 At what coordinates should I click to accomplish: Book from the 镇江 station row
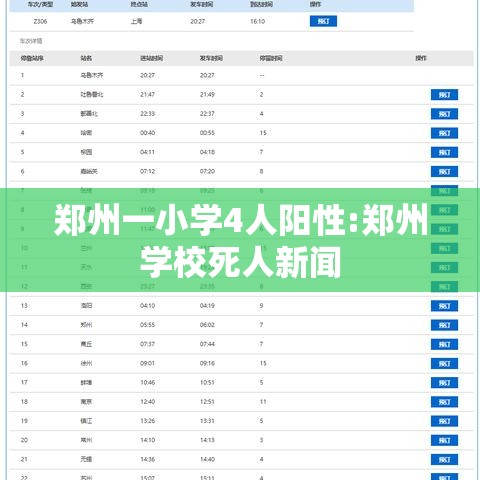click(x=444, y=421)
